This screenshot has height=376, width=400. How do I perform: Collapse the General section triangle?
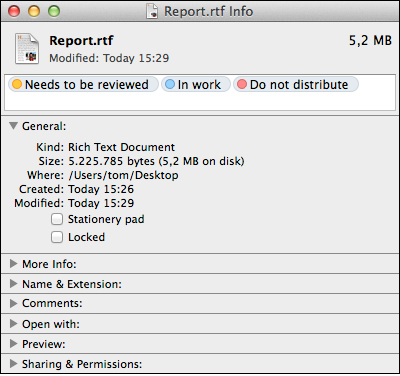pyautogui.click(x=13, y=126)
